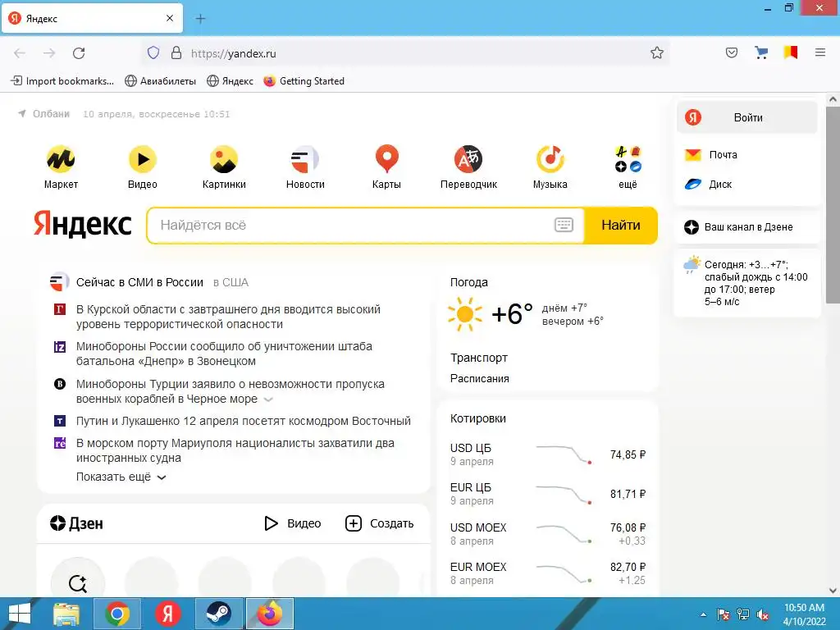Open Дзен Видео section
The image size is (840, 630).
click(x=293, y=523)
